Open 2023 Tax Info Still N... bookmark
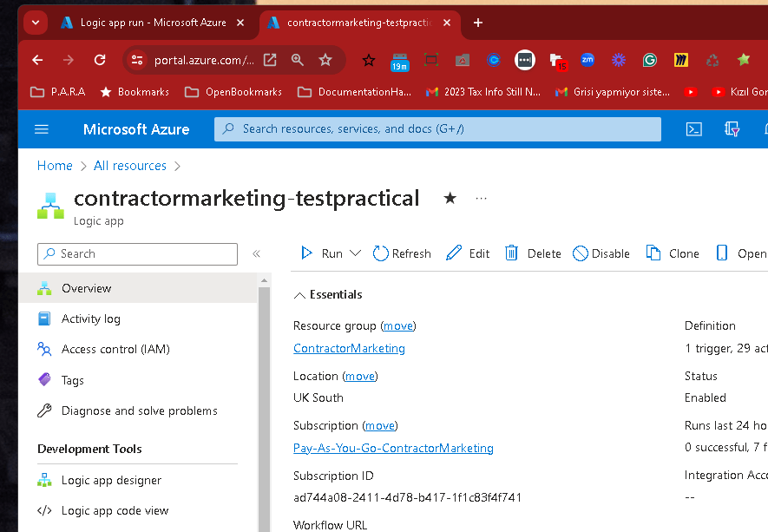Screen dimensions: 768x532 483,92
